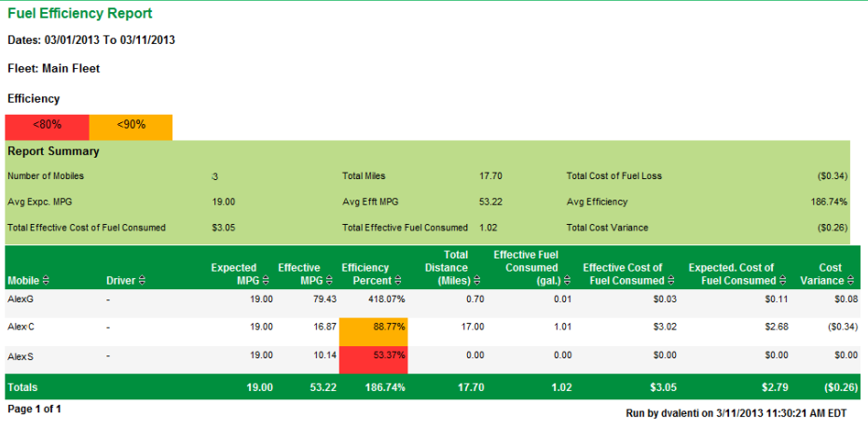This screenshot has width=868, height=432.
Task: Select the red 53.37% efficiency cell
Action: [x=374, y=360]
